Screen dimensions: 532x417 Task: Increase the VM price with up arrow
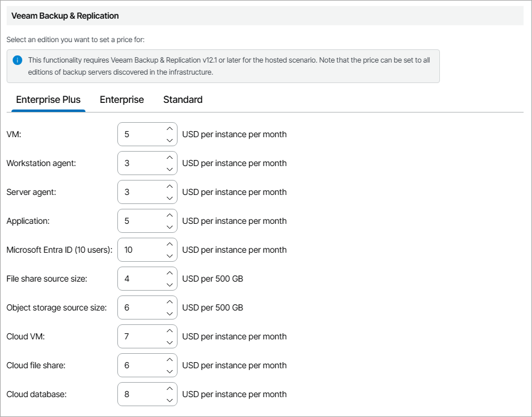pyautogui.click(x=169, y=128)
